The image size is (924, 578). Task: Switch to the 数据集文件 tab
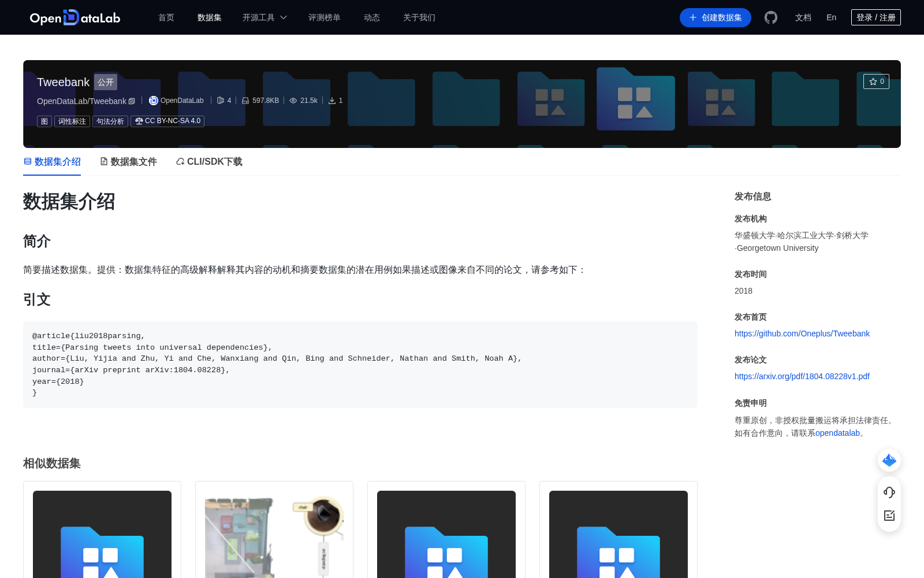pyautogui.click(x=128, y=162)
